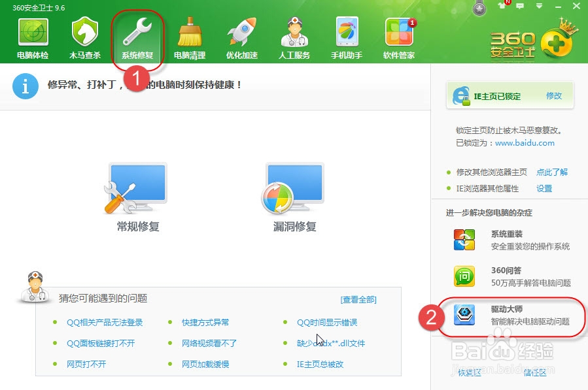
Task: Select QQ时间显示错误 problem
Action: coord(326,322)
